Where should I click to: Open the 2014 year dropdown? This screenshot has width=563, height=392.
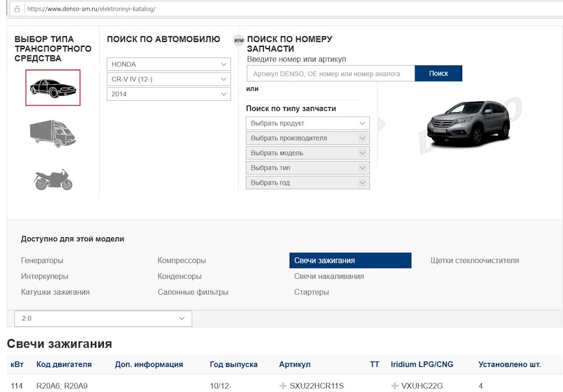point(169,94)
